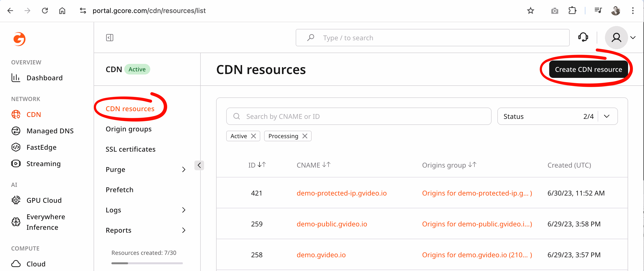The image size is (644, 271).
Task: Click the CDN globe icon
Action: click(16, 114)
